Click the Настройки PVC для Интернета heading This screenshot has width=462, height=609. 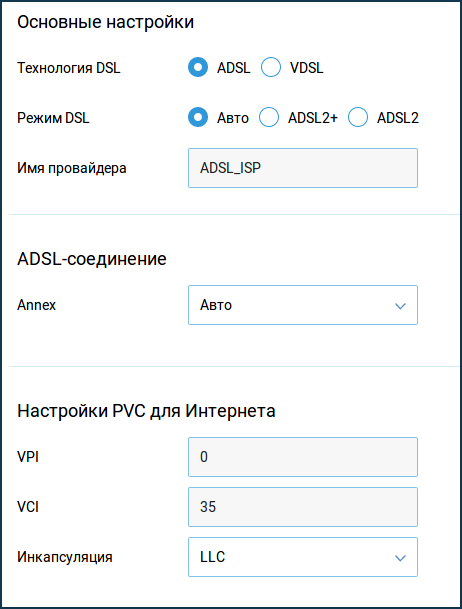(146, 411)
